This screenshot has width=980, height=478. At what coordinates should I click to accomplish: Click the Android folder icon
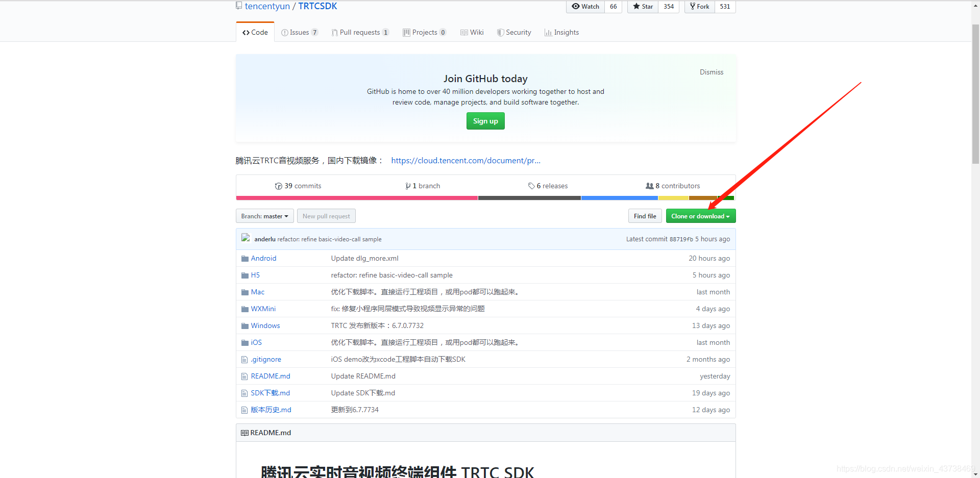pos(245,259)
